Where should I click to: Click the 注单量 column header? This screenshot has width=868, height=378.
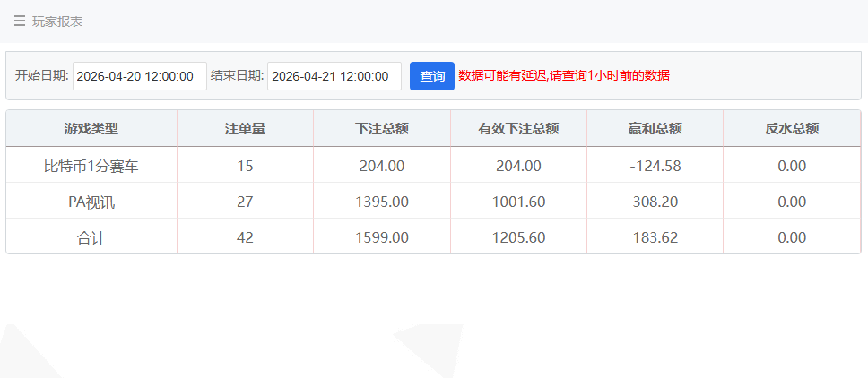coord(245,128)
